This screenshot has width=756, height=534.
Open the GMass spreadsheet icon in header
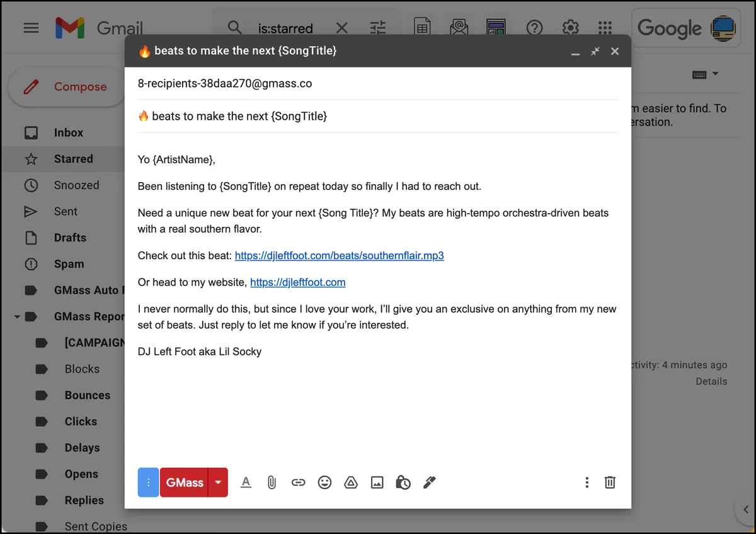click(423, 28)
